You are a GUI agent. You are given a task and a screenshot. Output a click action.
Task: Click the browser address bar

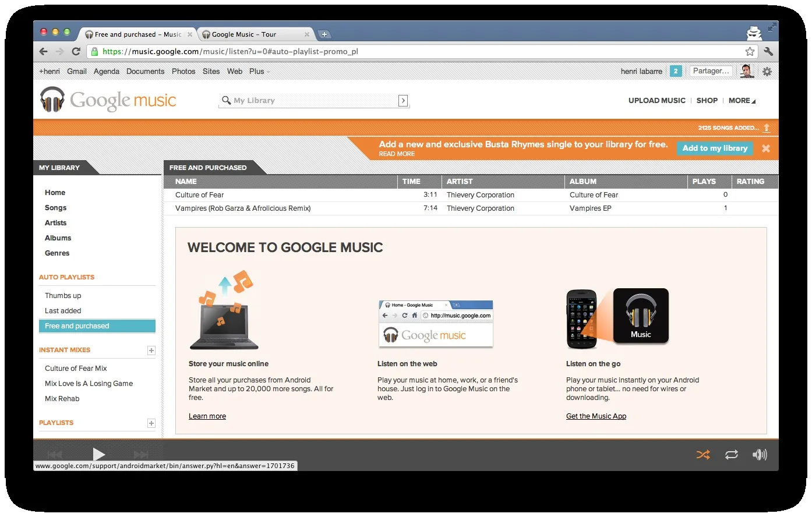click(422, 51)
